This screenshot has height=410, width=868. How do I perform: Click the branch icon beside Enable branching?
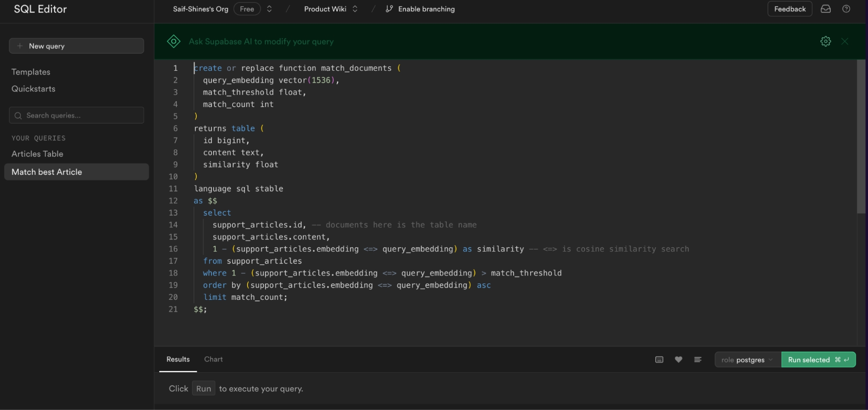pos(389,9)
